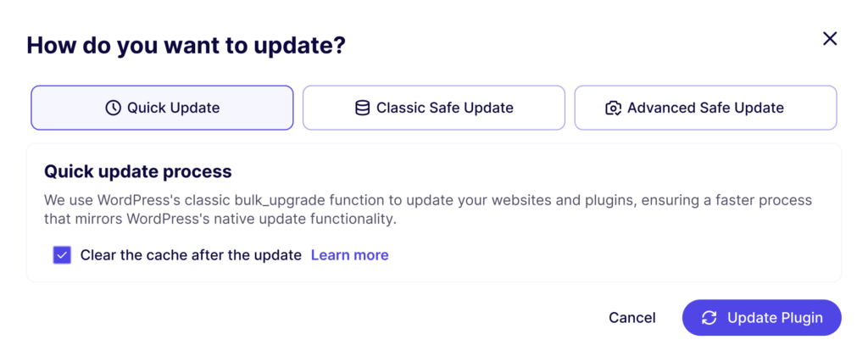This screenshot has height=362, width=868.
Task: Uncheck the clear cache checkbox
Action: coord(62,255)
